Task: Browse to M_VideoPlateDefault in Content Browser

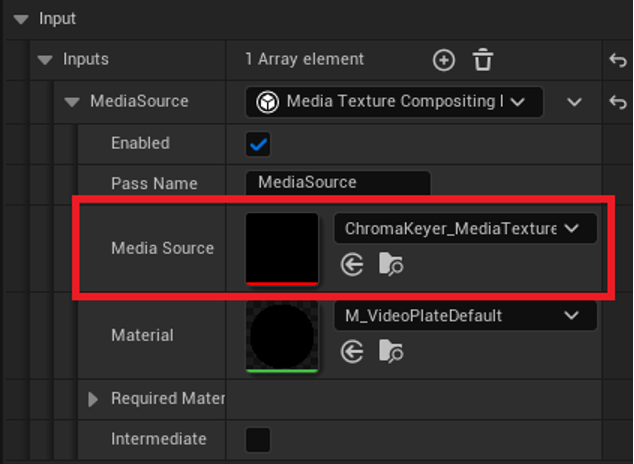Action: 391,352
